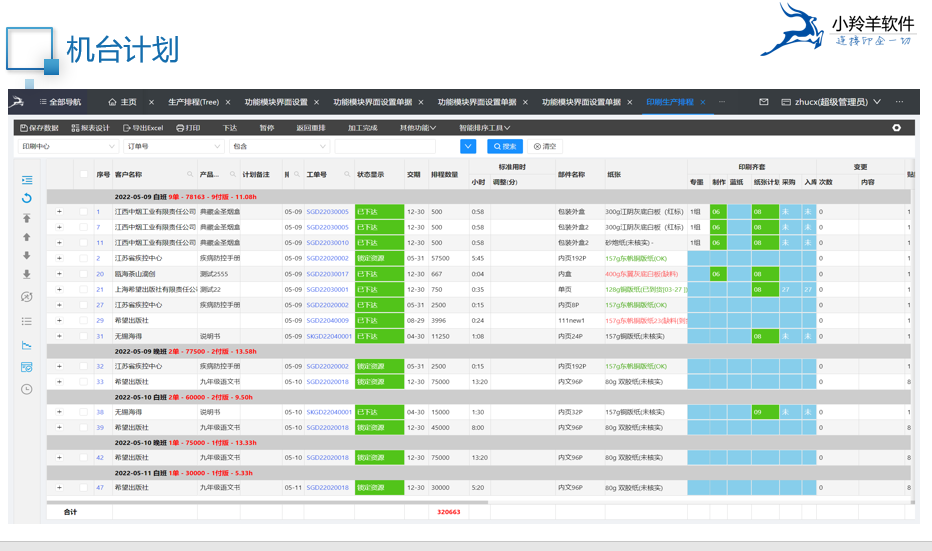Click 报表设计 toolbar button
Screen dimensions: 932x551
(x=90, y=128)
